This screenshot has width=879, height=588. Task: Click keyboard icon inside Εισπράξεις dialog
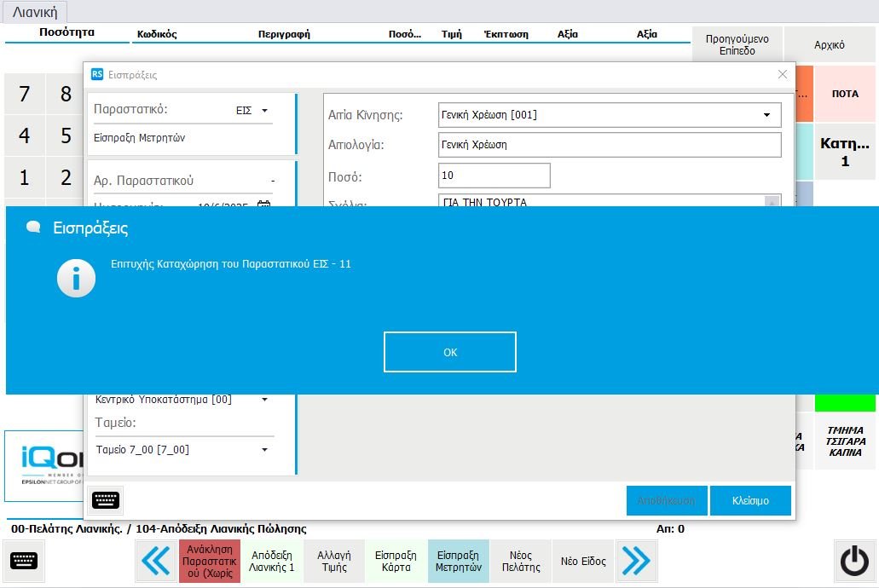(x=106, y=500)
